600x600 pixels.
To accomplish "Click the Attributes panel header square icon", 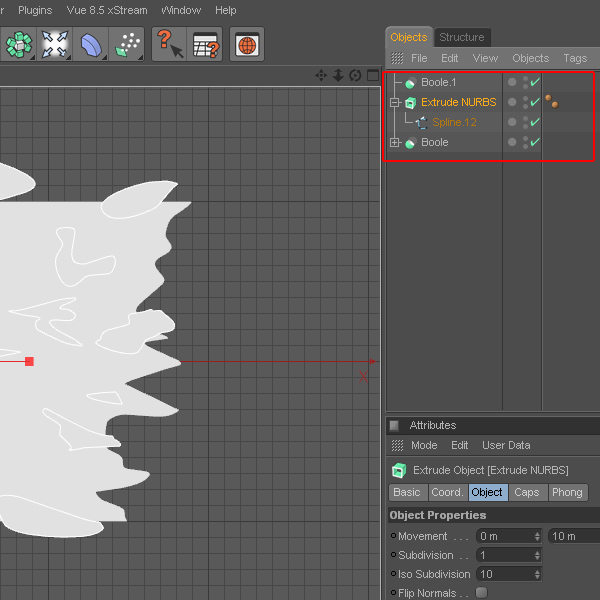I will click(394, 425).
